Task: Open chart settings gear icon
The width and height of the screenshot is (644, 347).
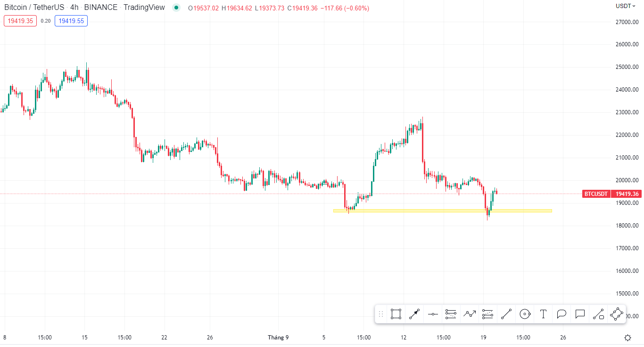Action: coord(627,338)
